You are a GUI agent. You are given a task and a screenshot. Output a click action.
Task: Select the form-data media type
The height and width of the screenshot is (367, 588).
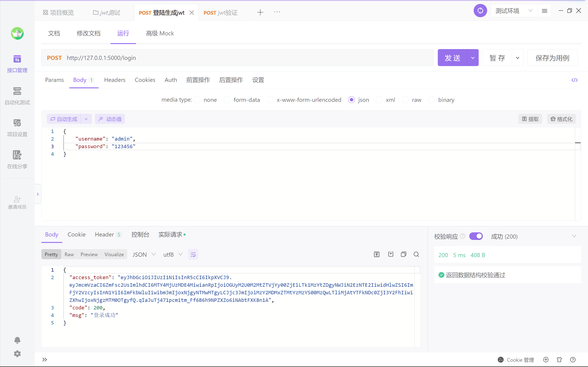tap(227, 100)
